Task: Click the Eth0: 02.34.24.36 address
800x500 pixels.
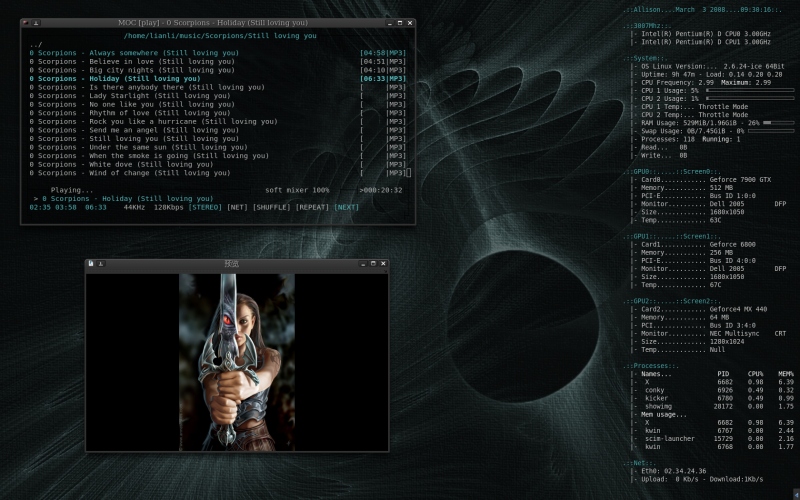Action: [x=673, y=471]
